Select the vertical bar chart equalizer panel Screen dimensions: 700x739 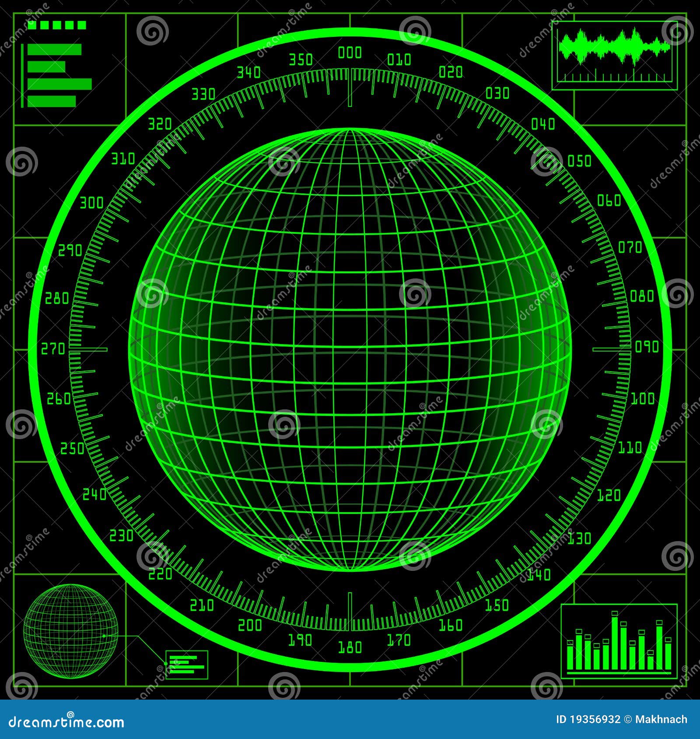click(619, 641)
